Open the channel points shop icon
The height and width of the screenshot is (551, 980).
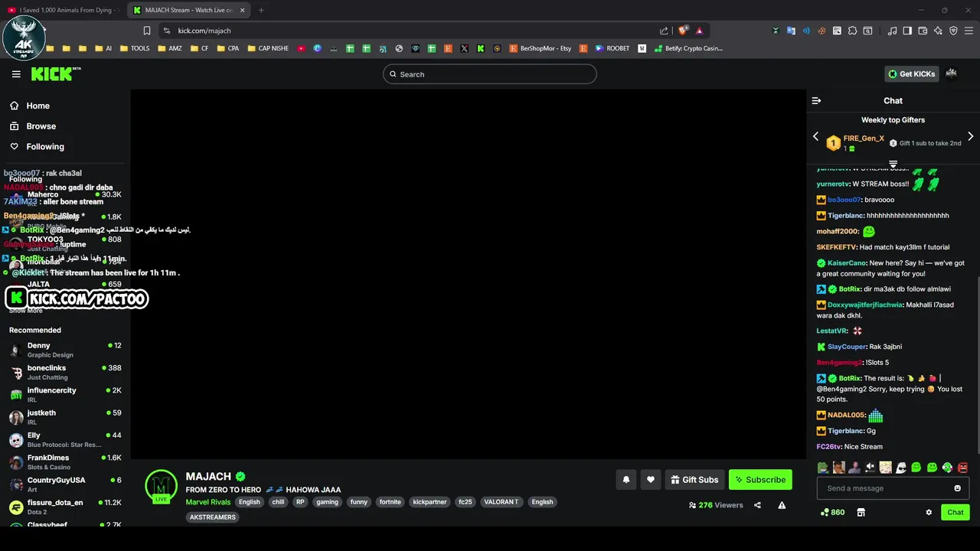point(861,512)
